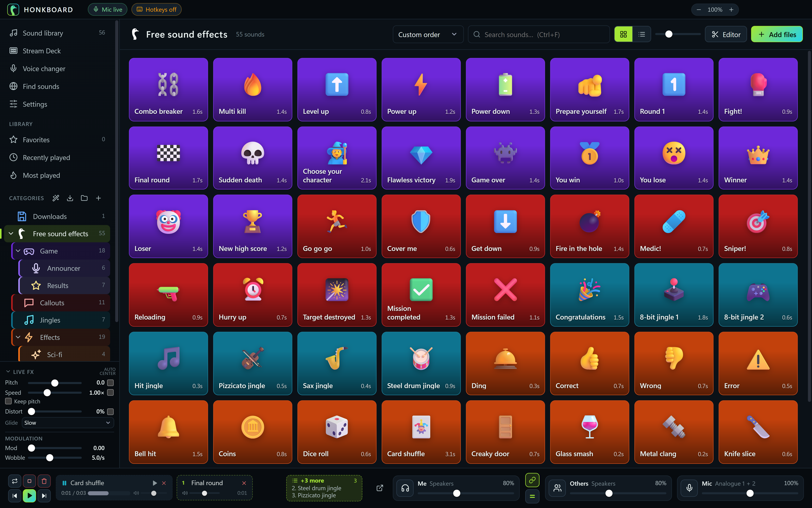Screen dimensions: 812x508
Task: Check the Pitch auto center box
Action: [110, 383]
